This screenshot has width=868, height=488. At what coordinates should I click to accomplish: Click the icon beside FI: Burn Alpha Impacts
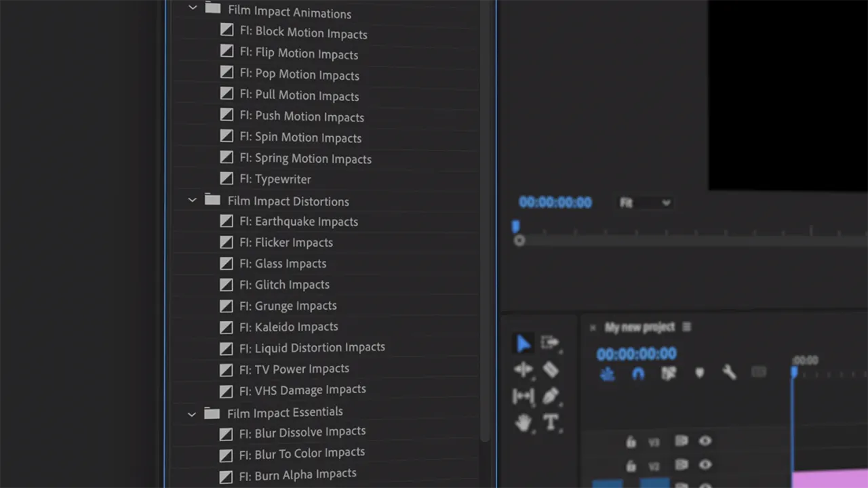(x=226, y=476)
